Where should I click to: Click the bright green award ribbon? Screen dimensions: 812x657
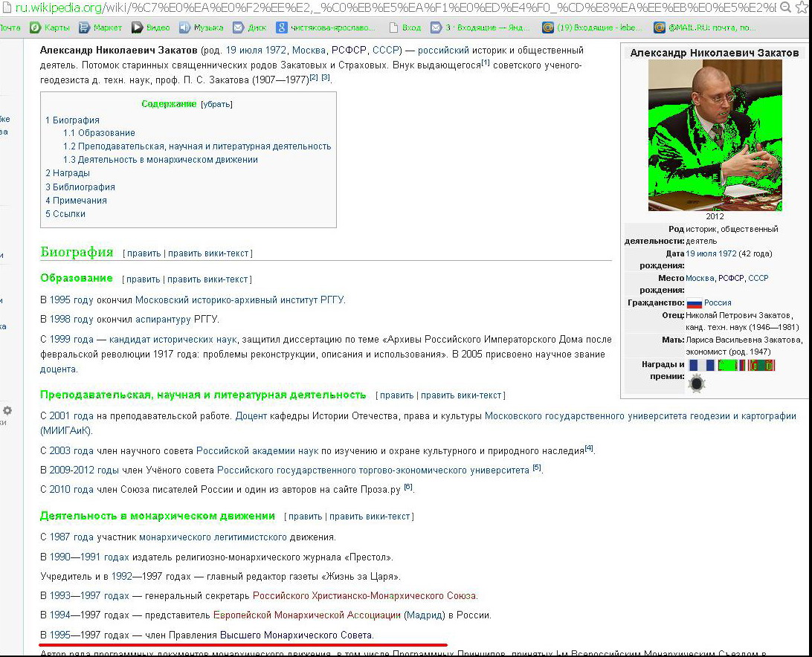click(x=728, y=366)
